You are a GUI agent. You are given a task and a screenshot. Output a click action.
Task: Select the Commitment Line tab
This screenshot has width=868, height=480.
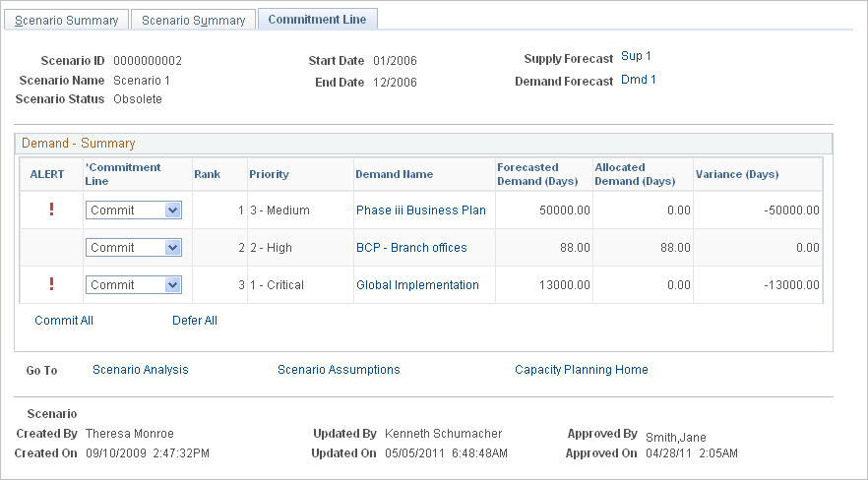pyautogui.click(x=317, y=20)
